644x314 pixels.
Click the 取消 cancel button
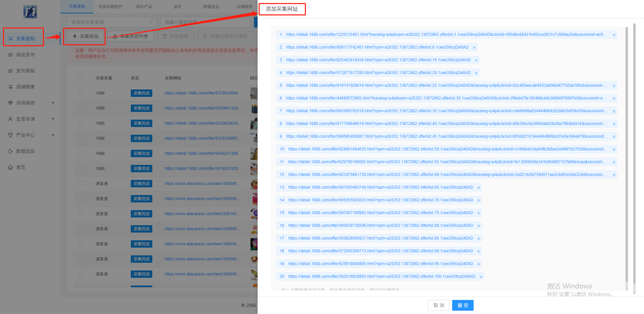(x=438, y=305)
